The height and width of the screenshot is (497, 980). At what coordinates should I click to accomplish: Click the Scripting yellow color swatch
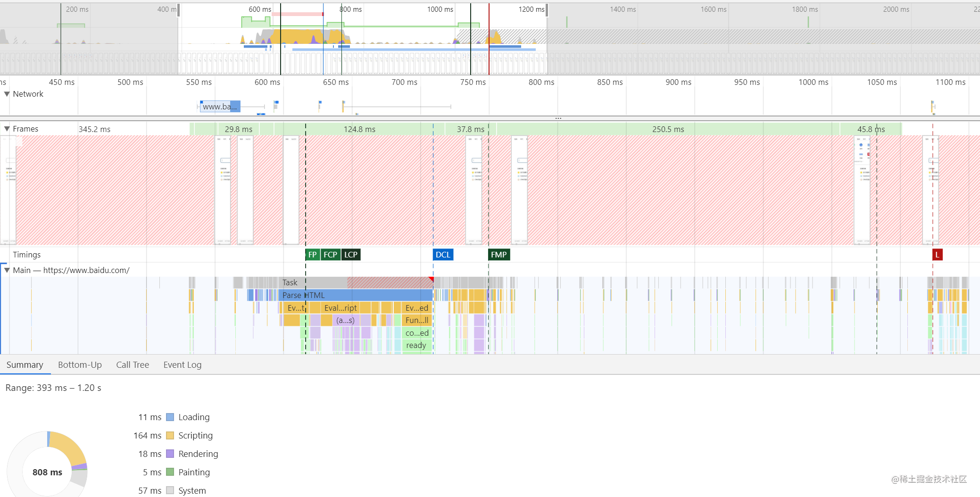(x=170, y=435)
